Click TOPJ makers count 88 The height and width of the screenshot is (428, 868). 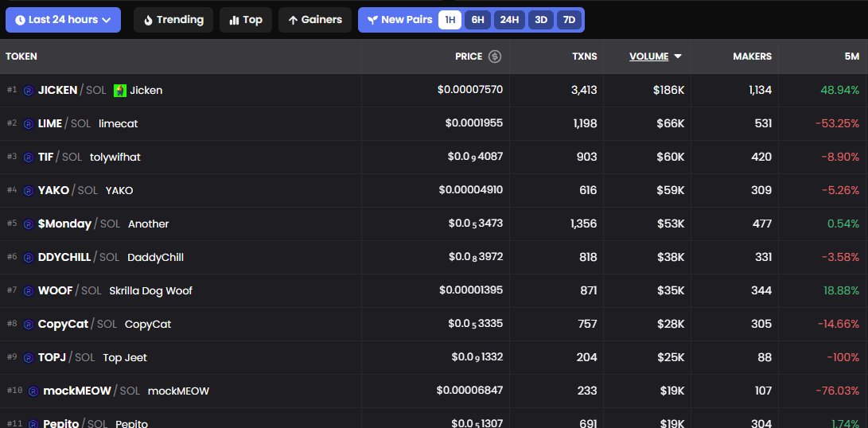765,358
